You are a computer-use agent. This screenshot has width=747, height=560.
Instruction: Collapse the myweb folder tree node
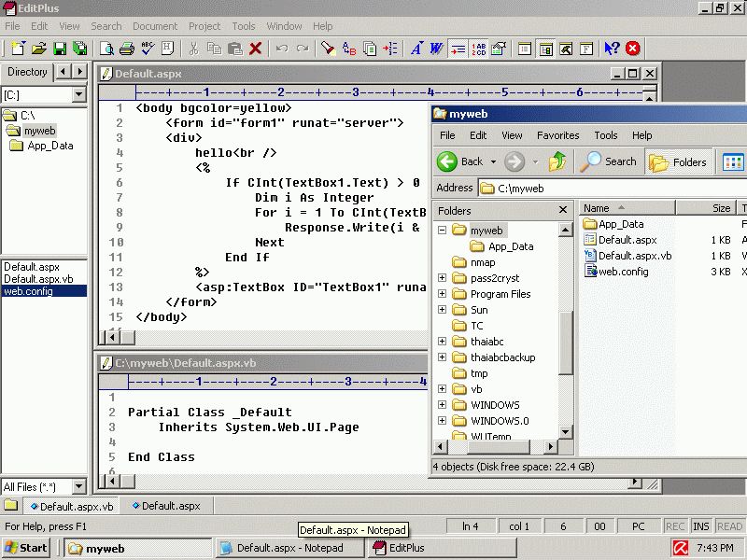pyautogui.click(x=442, y=231)
